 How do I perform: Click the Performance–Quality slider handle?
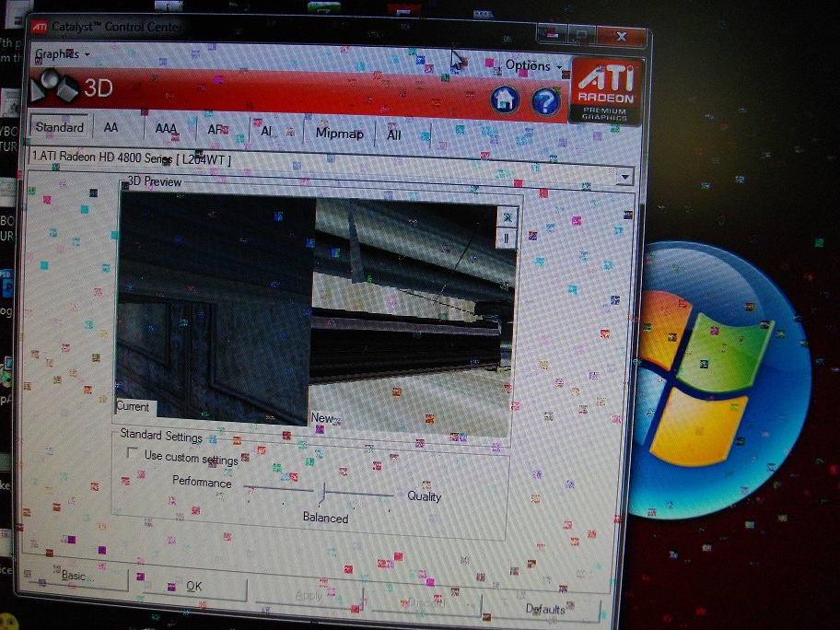pyautogui.click(x=322, y=493)
